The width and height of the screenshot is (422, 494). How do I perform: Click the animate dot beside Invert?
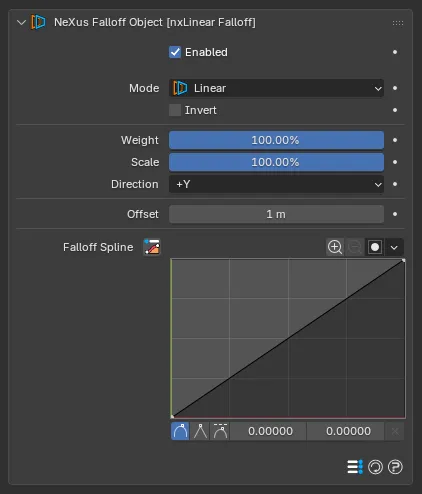coord(395,110)
